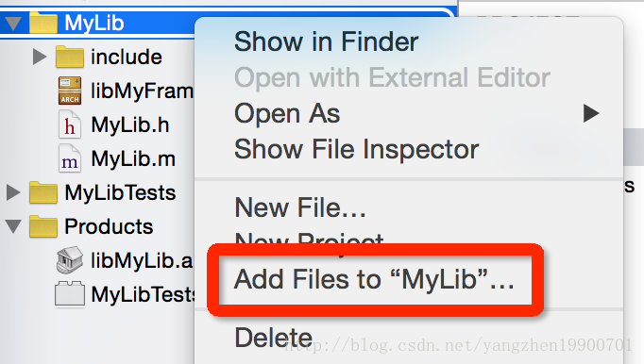Choose Show in Finder from context menu
Image resolution: width=644 pixels, height=364 pixels.
[x=326, y=41]
